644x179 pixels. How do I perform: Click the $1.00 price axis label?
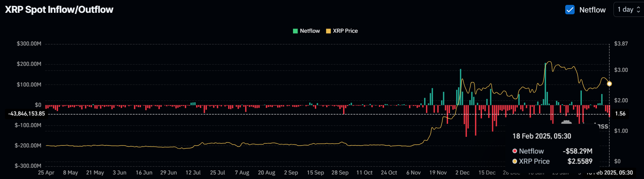(x=621, y=131)
